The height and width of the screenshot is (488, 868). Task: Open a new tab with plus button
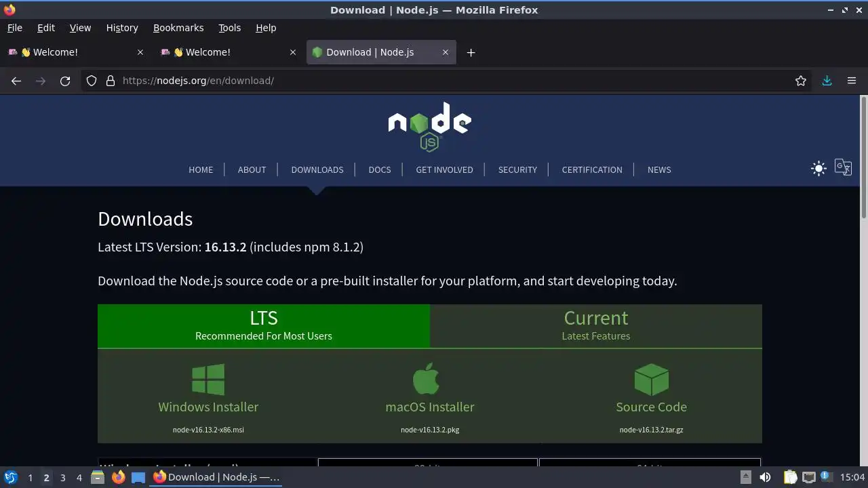click(x=471, y=52)
